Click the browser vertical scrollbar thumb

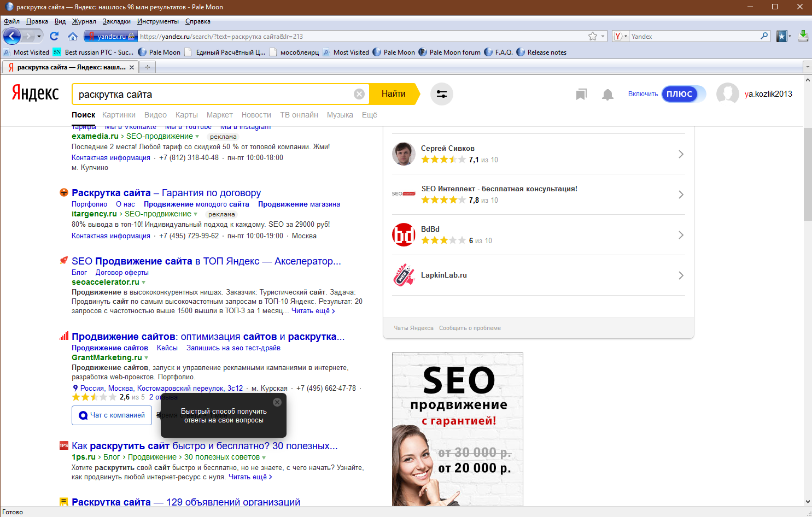point(808,174)
